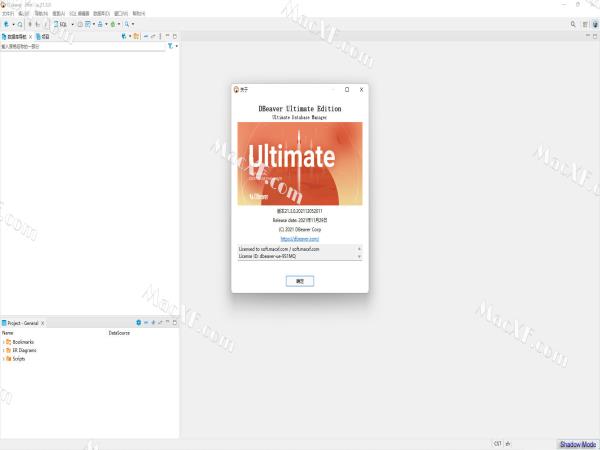Close the 数据库导航 navigator tab

click(31, 37)
